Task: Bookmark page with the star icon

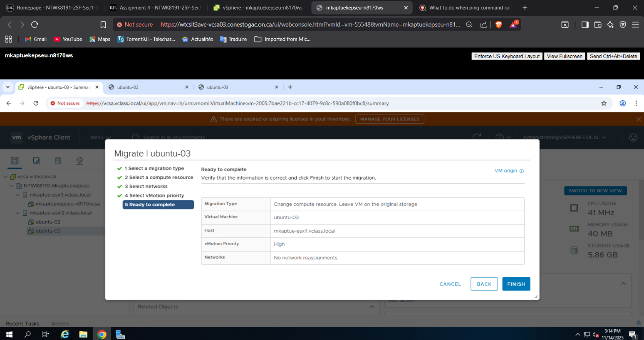Action: (604, 103)
